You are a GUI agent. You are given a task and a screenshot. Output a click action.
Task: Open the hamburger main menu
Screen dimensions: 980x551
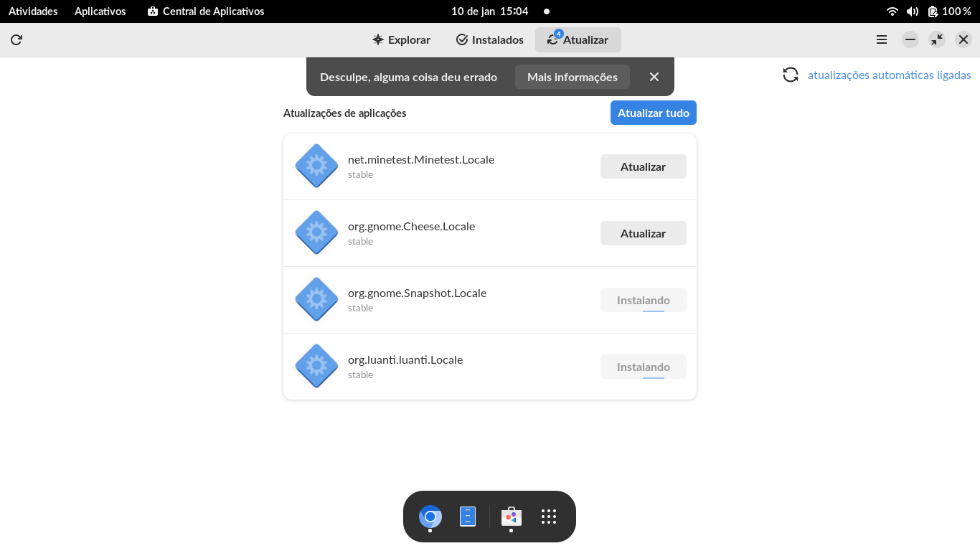point(882,40)
